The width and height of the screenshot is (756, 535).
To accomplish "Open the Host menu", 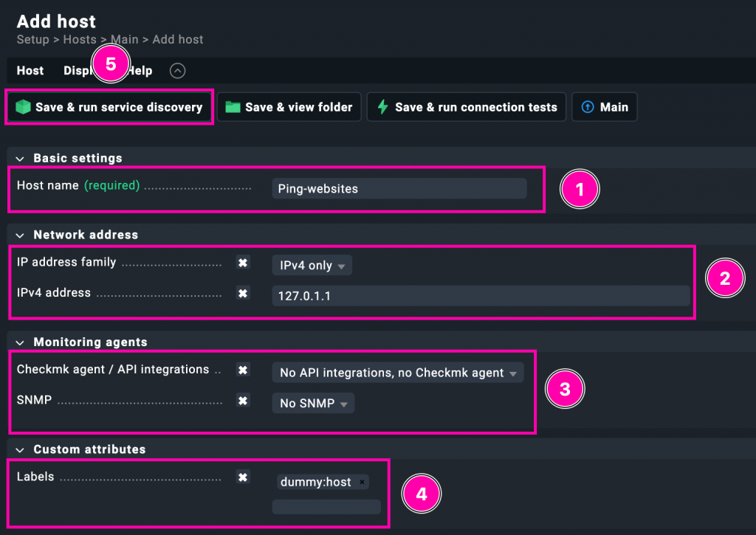I will tap(30, 71).
